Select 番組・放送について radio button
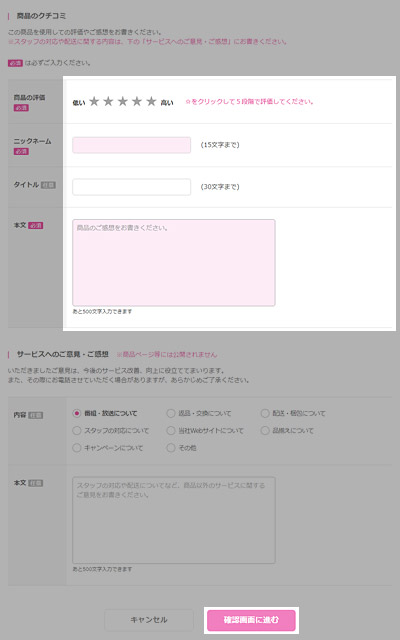 coord(76,413)
